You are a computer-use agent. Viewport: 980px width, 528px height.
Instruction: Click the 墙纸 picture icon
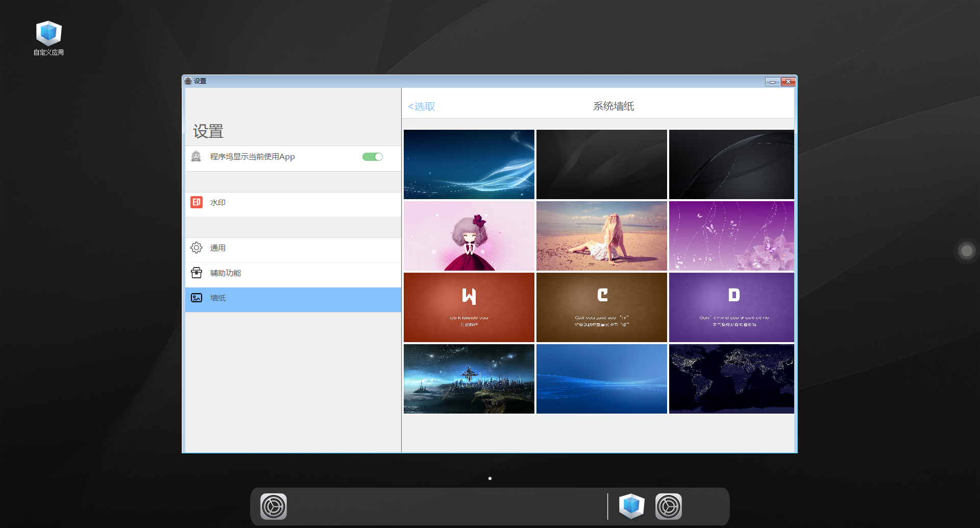(x=197, y=298)
